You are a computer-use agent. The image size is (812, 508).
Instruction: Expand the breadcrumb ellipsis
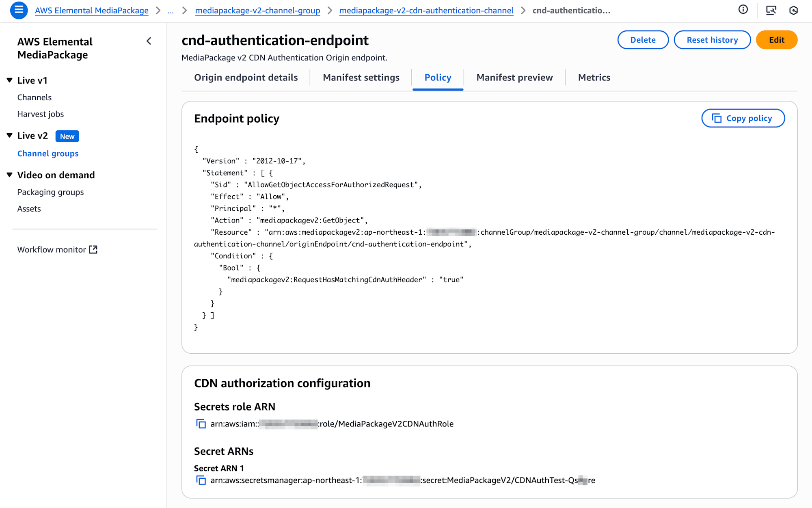coord(171,11)
